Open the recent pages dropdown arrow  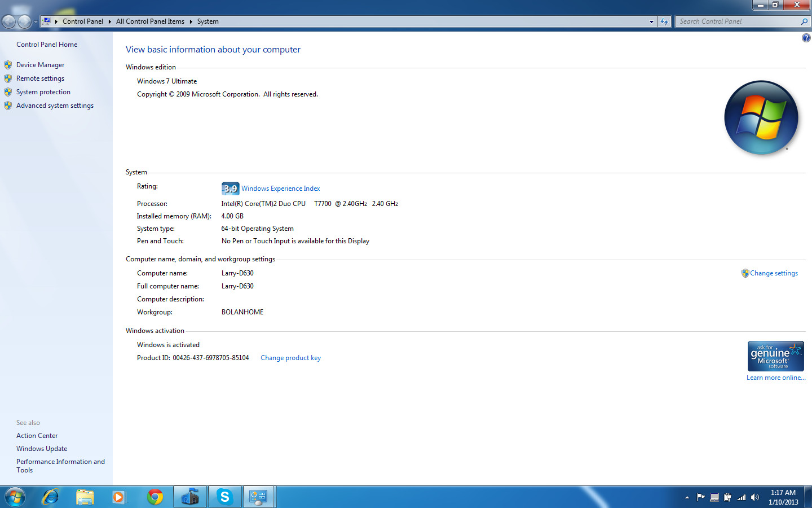36,22
